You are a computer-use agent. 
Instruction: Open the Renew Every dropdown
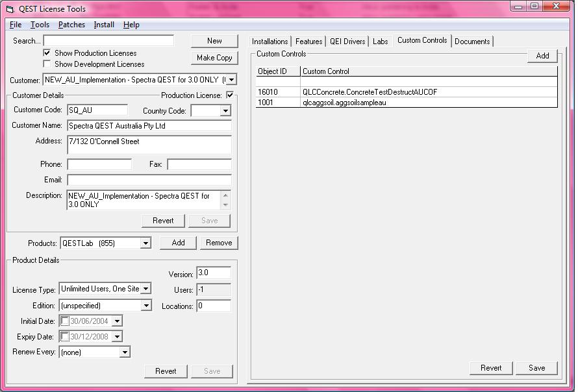[125, 352]
